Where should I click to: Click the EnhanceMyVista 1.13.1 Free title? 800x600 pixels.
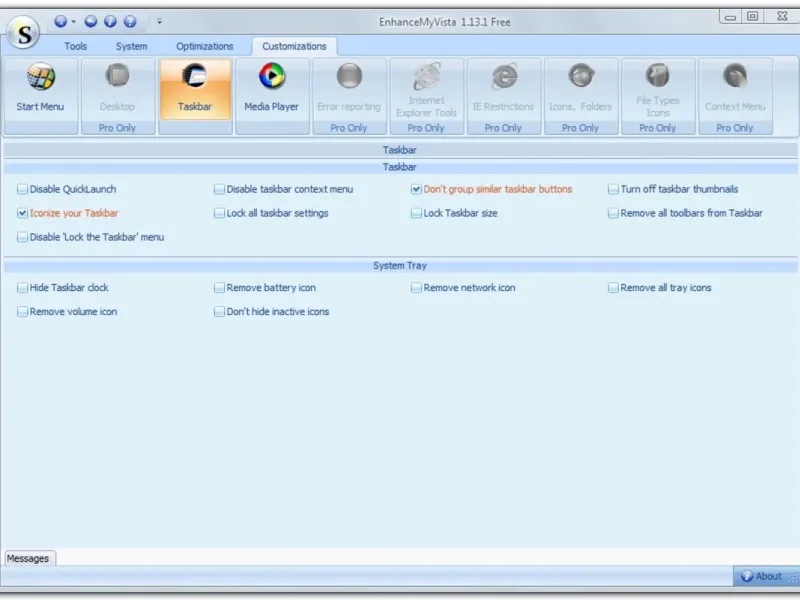445,22
